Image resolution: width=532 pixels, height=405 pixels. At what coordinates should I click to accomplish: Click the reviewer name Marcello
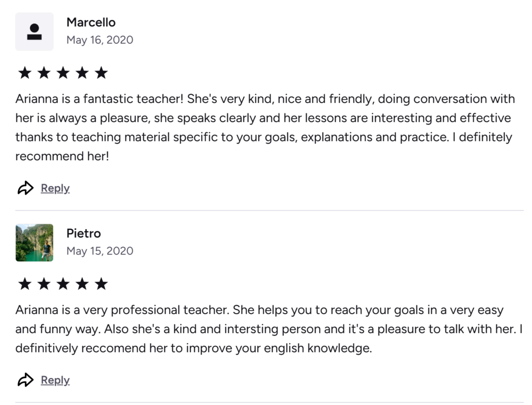tap(91, 22)
